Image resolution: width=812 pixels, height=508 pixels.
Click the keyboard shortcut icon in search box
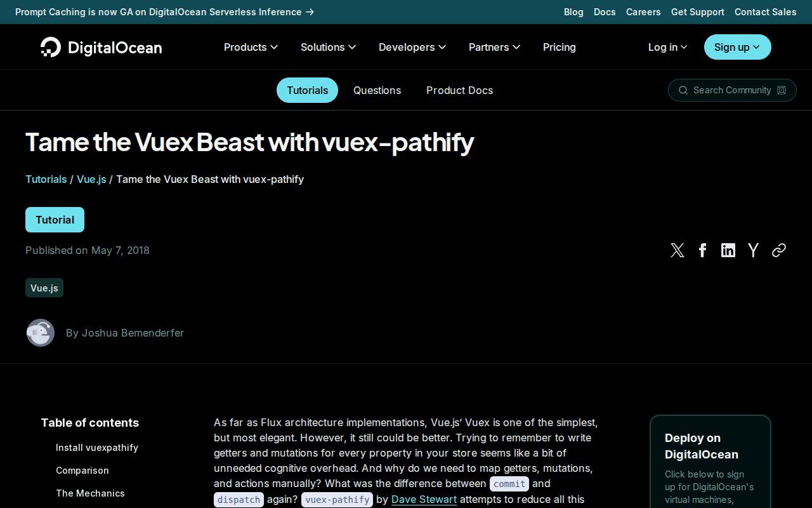782,90
